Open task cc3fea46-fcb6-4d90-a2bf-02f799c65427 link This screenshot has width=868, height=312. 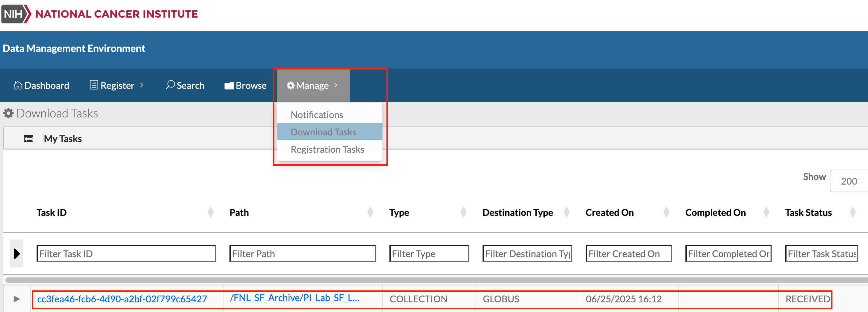[x=122, y=299]
